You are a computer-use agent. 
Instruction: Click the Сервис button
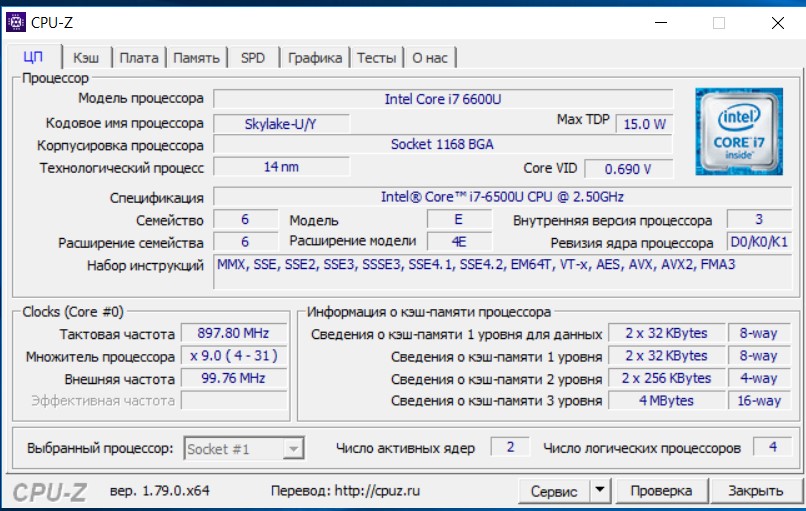point(554,491)
